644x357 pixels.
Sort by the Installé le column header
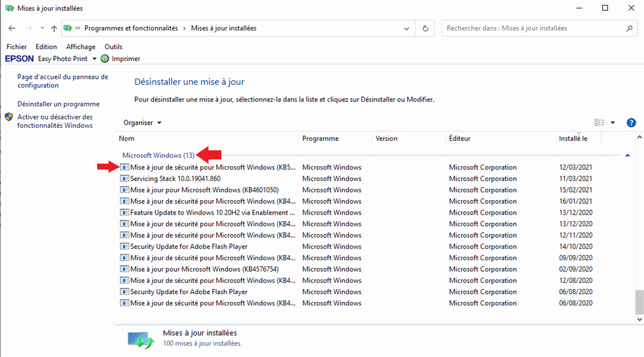578,138
